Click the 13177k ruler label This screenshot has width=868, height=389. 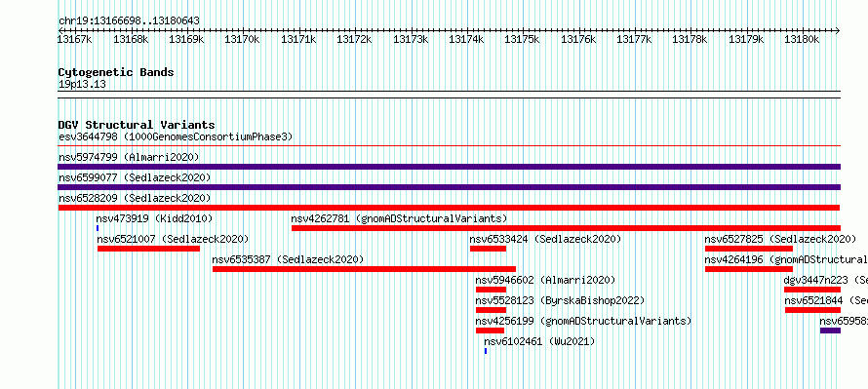click(x=634, y=39)
